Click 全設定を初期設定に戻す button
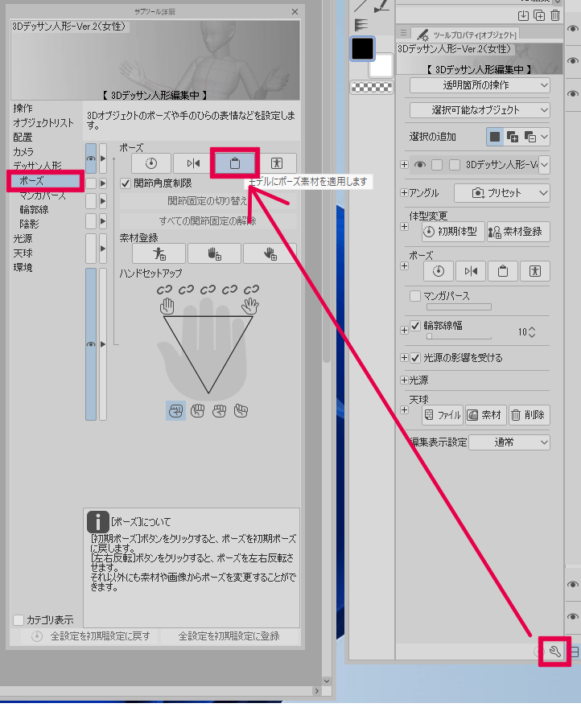 click(92, 636)
